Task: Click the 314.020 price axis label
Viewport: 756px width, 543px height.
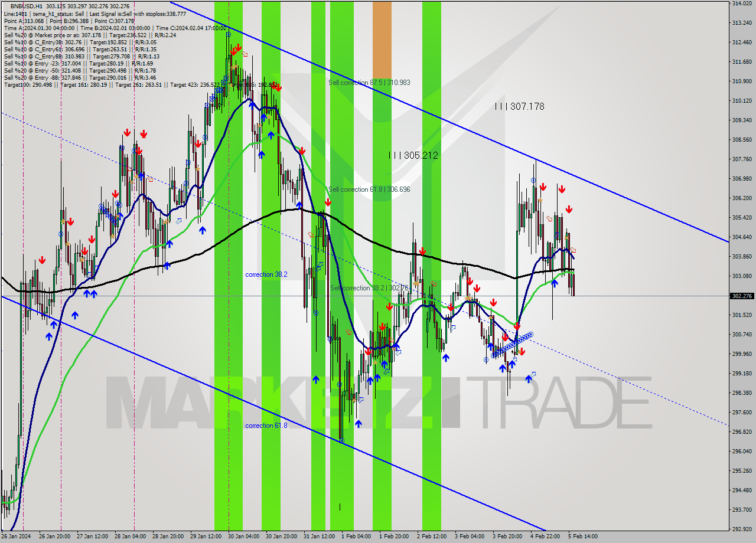Action: point(741,4)
